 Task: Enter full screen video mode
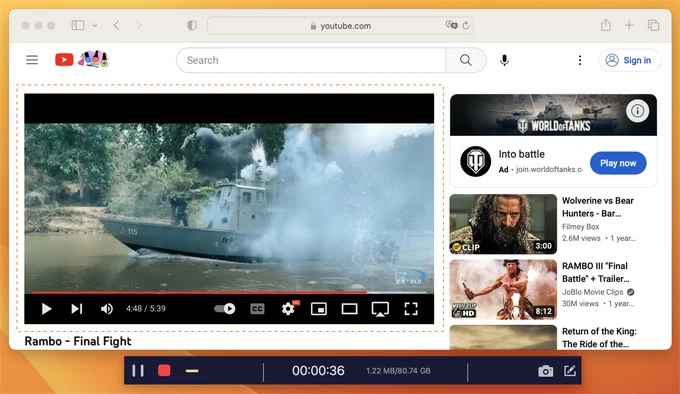pos(411,309)
